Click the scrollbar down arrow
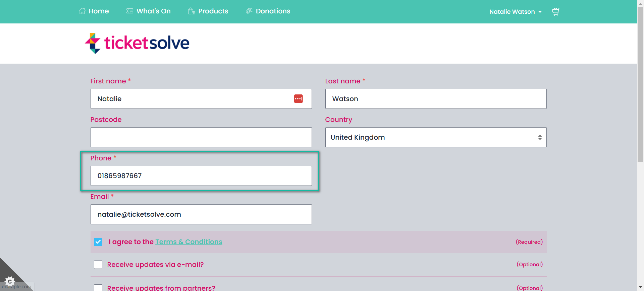644x291 pixels. (640, 288)
